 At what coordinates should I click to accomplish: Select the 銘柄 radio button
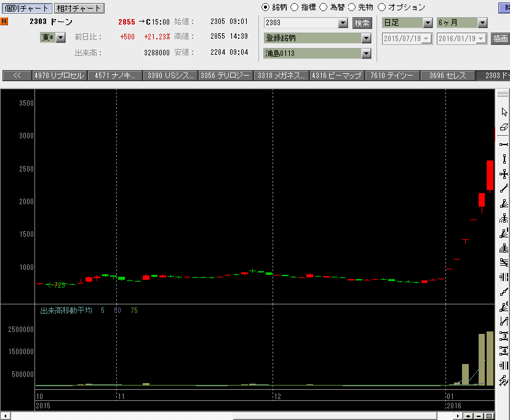coord(265,7)
